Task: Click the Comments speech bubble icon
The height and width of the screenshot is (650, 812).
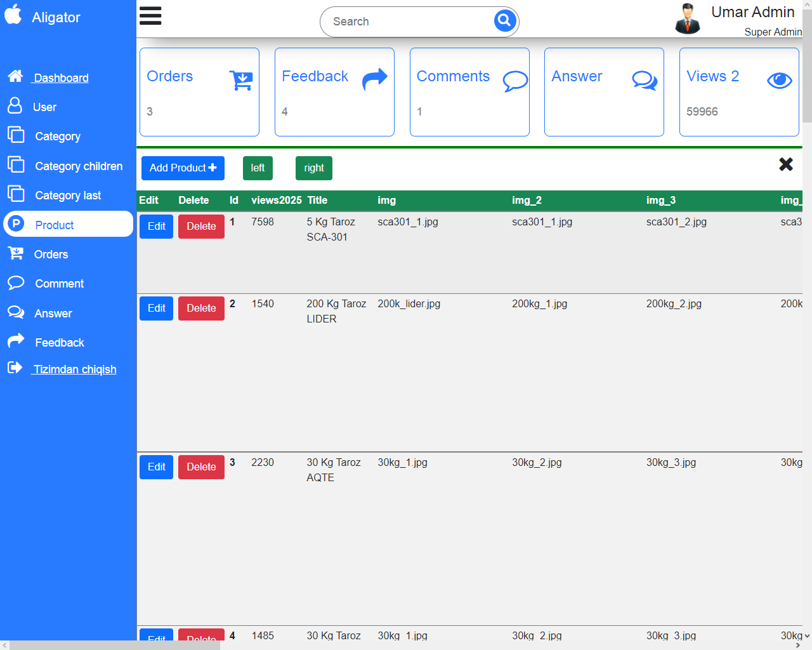Action: (x=515, y=81)
